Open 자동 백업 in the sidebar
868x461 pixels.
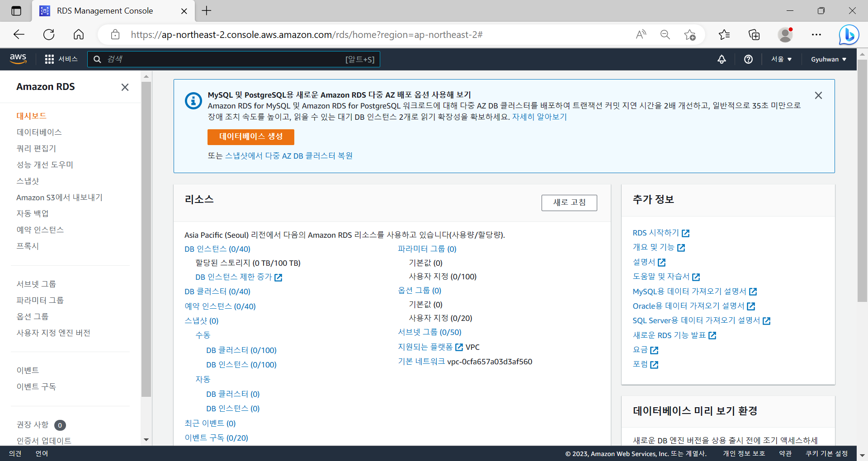coord(33,214)
